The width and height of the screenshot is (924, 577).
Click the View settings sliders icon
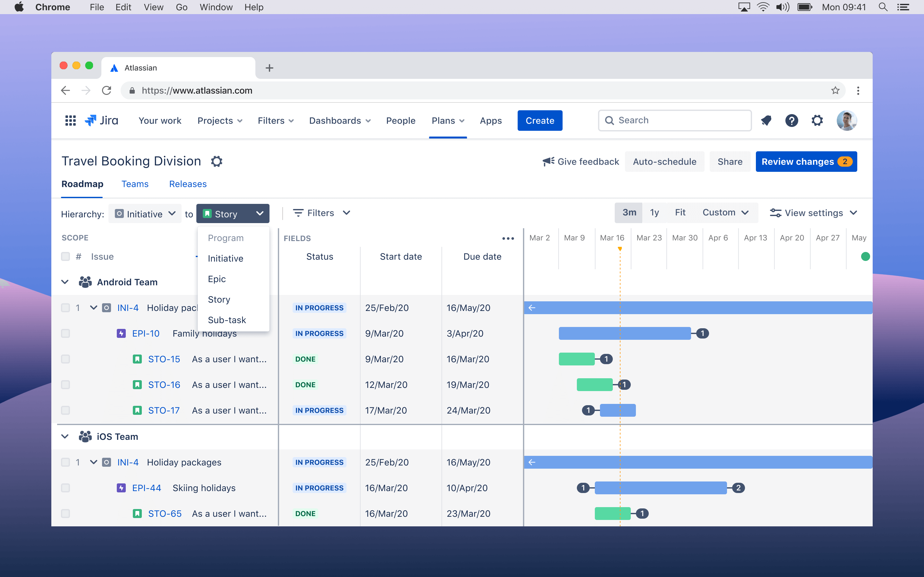tap(776, 213)
